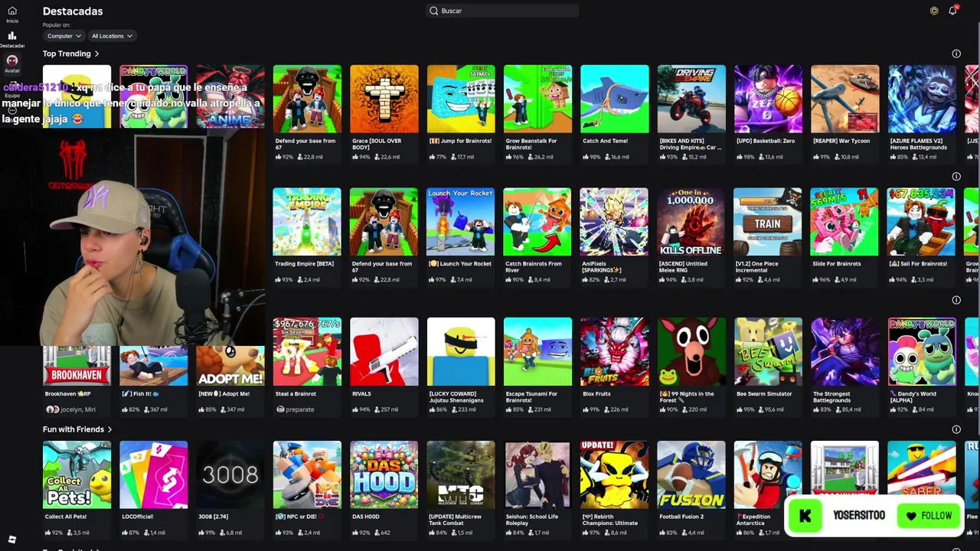The width and height of the screenshot is (980, 551).
Task: Open Blox Fruits game thumbnail
Action: (614, 352)
